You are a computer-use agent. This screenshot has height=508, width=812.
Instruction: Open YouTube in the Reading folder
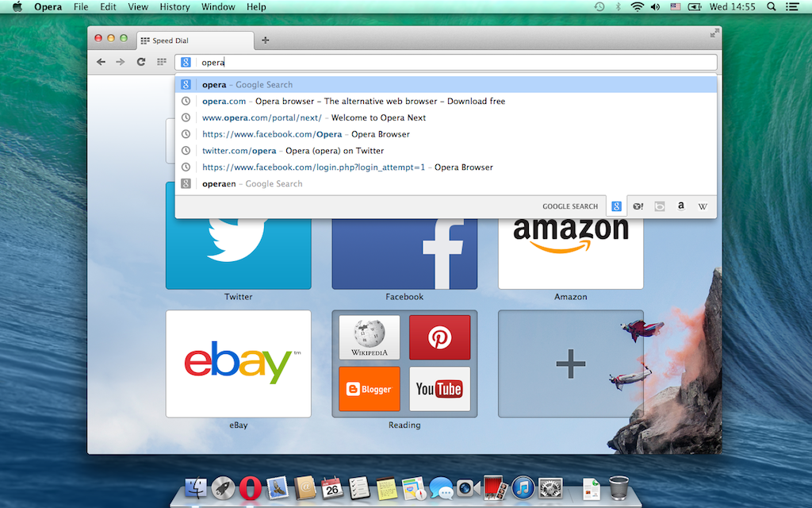pyautogui.click(x=439, y=389)
